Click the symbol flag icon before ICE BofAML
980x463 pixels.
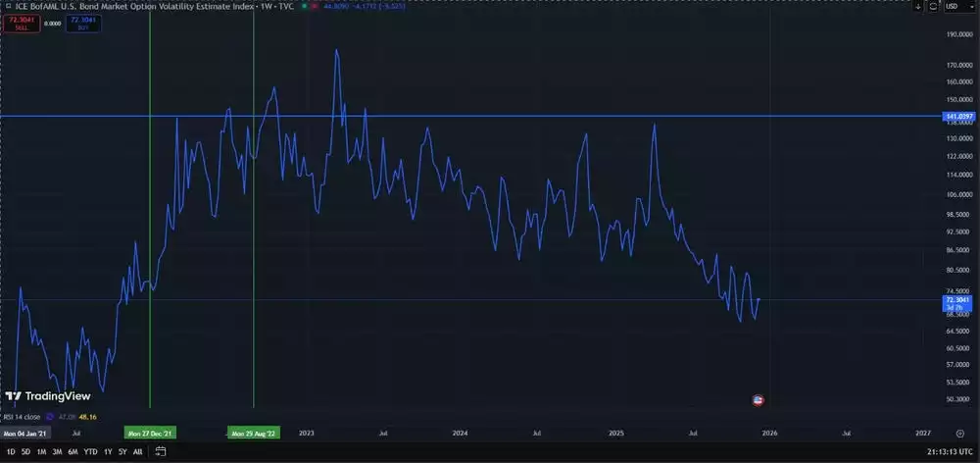pos(8,6)
